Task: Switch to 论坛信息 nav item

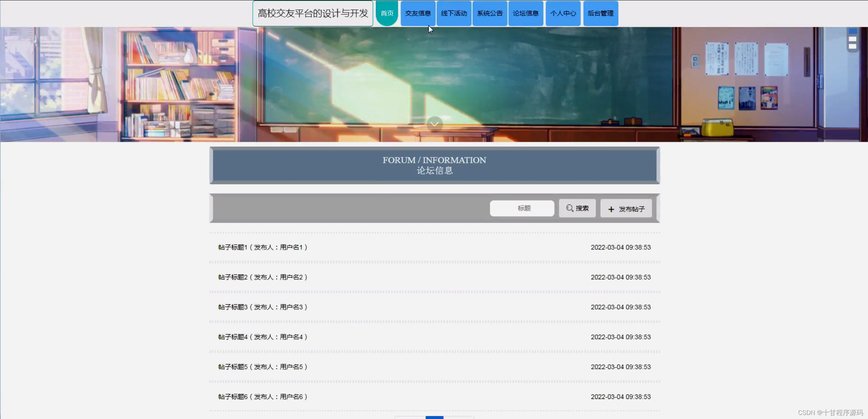Action: pyautogui.click(x=525, y=13)
